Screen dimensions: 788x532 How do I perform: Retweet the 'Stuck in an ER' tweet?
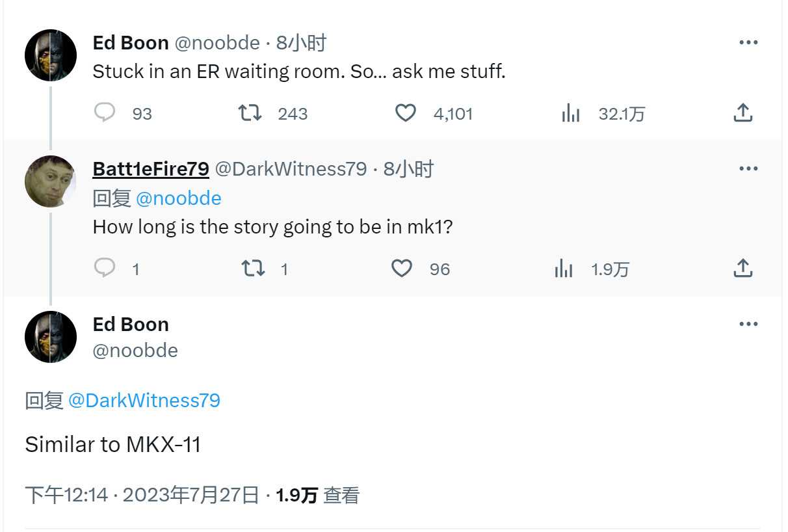250,113
